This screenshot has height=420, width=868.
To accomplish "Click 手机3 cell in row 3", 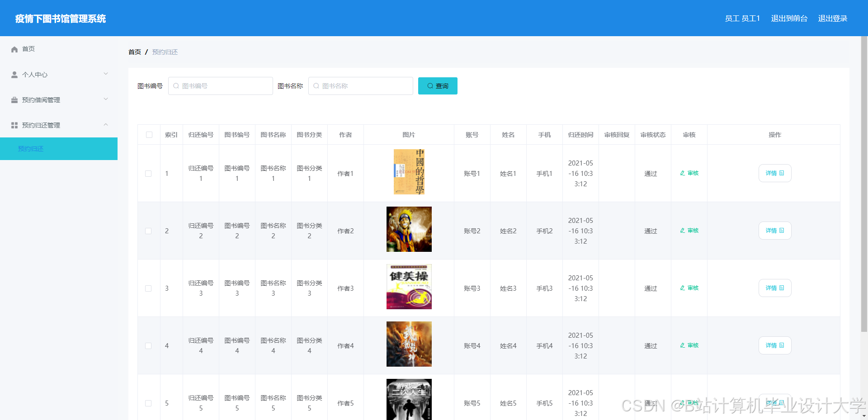I will tap(544, 288).
